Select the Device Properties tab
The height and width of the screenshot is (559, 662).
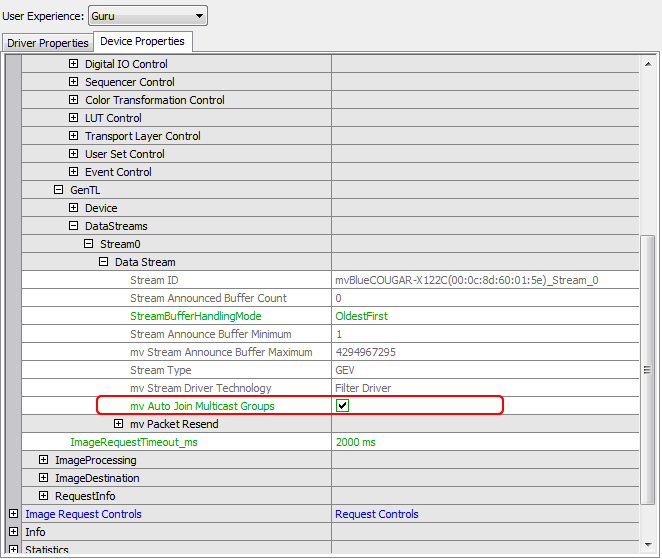[142, 42]
